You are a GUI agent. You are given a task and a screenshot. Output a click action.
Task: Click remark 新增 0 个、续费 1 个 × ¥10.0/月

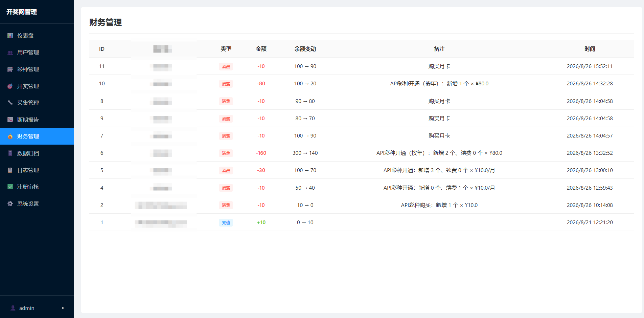pyautogui.click(x=439, y=188)
